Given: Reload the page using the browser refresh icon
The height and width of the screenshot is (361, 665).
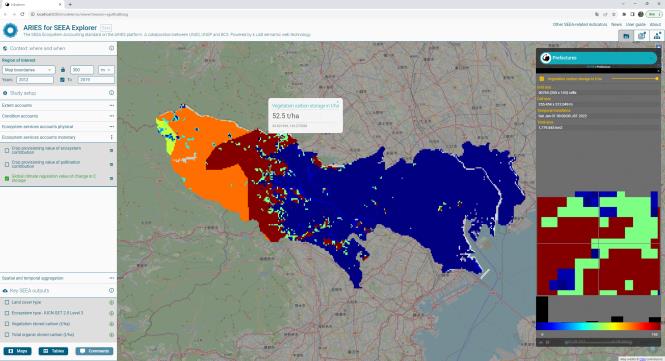Looking at the screenshot, I should (22, 14).
